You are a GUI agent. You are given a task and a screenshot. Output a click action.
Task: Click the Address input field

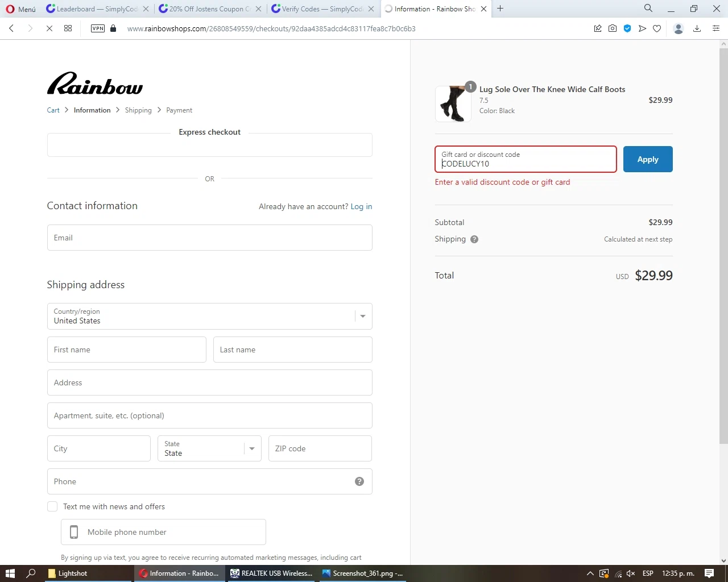(209, 383)
